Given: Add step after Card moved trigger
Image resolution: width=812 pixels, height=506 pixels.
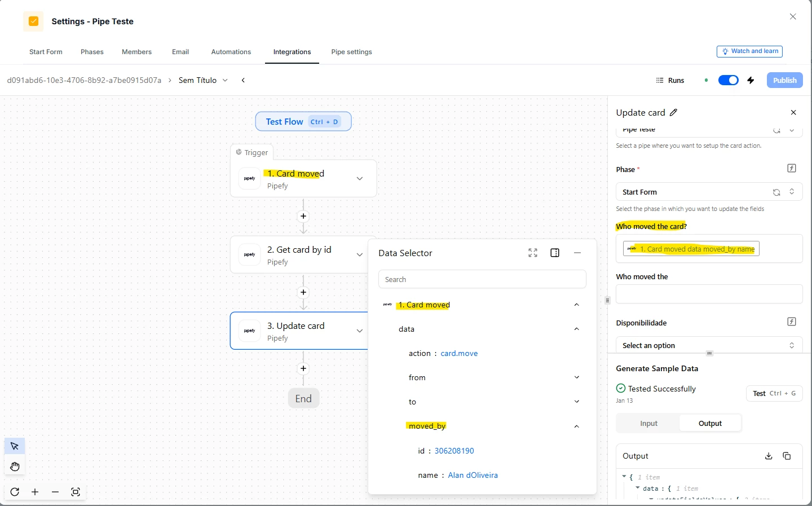Looking at the screenshot, I should pos(303,216).
